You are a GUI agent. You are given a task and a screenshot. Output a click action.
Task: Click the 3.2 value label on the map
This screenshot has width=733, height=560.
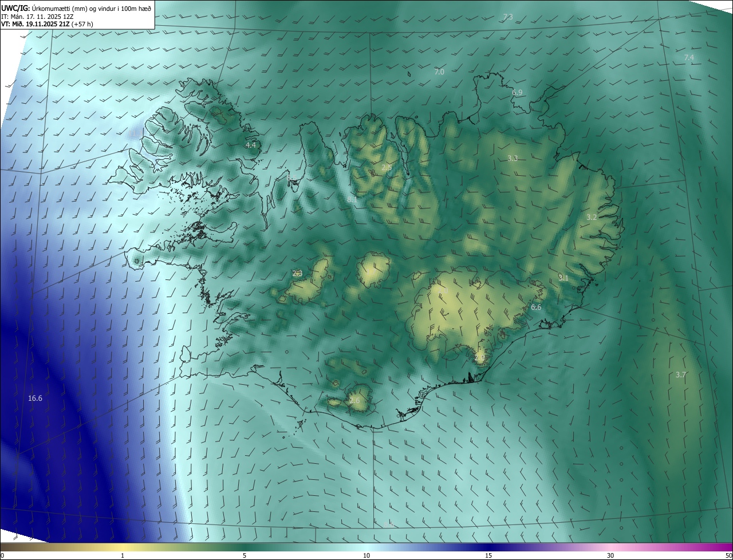click(x=592, y=218)
